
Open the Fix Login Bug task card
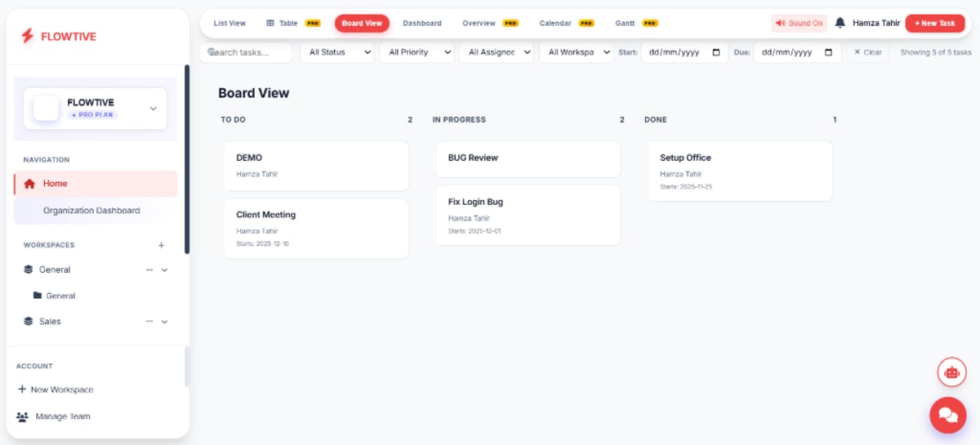point(528,216)
